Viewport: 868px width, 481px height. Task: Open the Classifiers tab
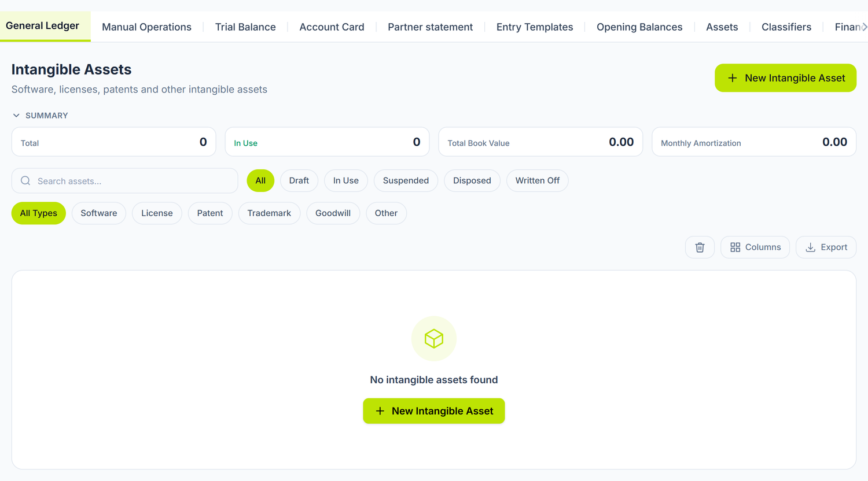(x=786, y=27)
